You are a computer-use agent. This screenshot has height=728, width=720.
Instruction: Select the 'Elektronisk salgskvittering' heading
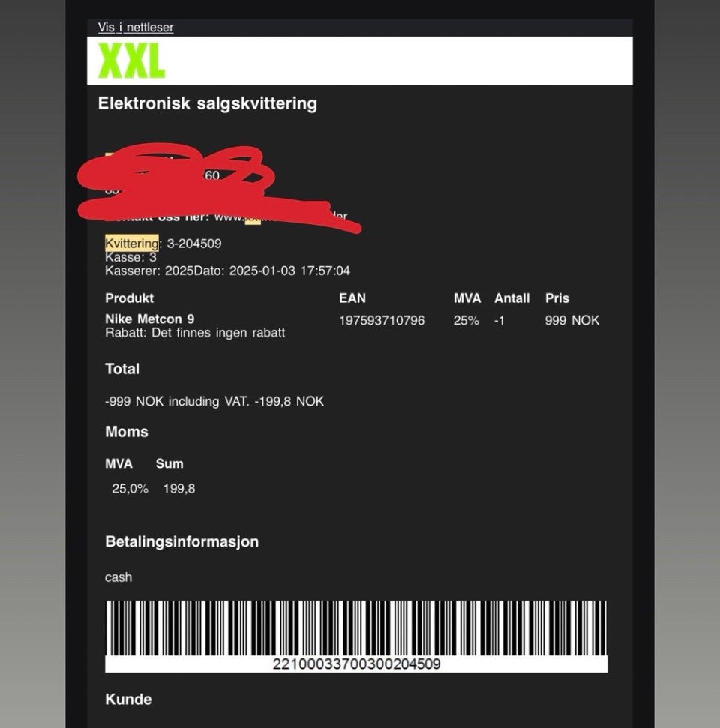tap(208, 103)
